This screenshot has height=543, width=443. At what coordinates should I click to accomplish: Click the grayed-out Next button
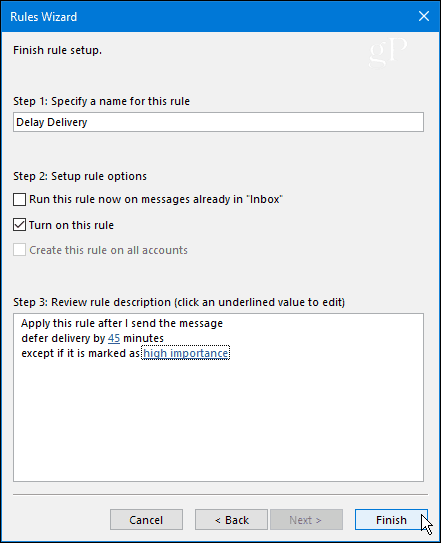click(306, 519)
